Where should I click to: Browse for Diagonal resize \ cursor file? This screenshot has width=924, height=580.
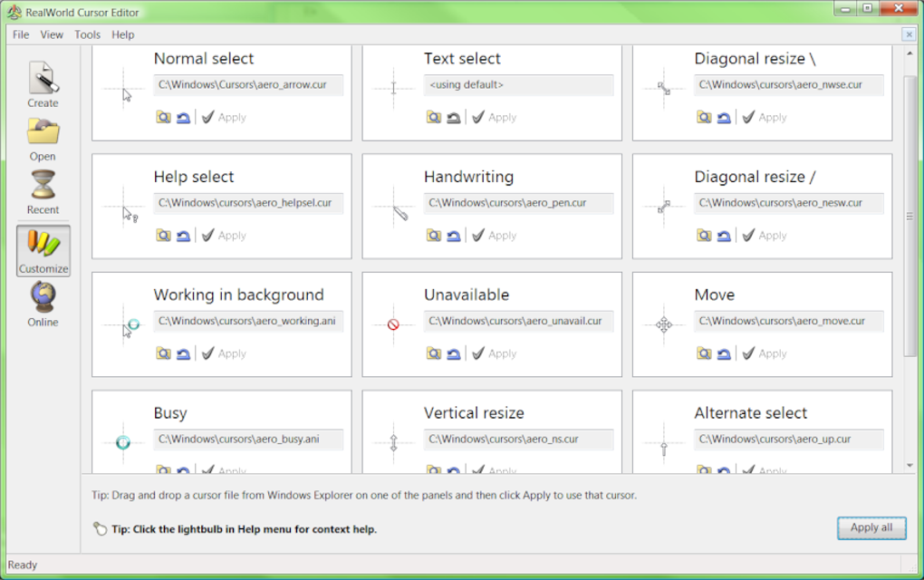[x=704, y=117]
